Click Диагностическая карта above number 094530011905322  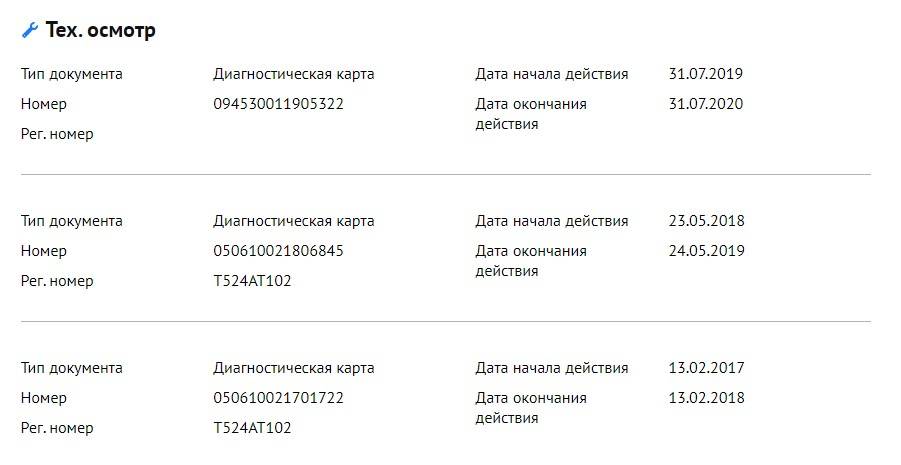coord(293,74)
